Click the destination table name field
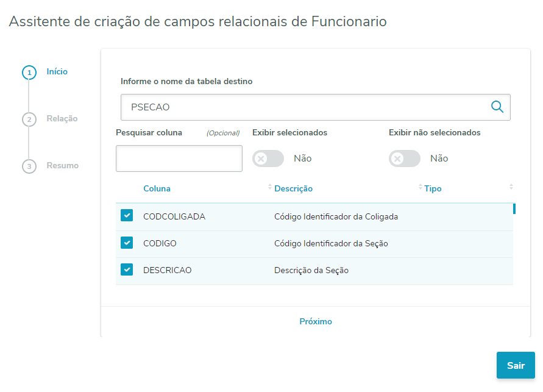 pos(305,107)
